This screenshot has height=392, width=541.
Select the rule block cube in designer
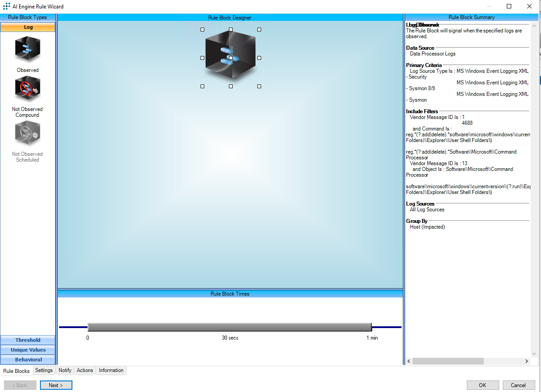231,58
